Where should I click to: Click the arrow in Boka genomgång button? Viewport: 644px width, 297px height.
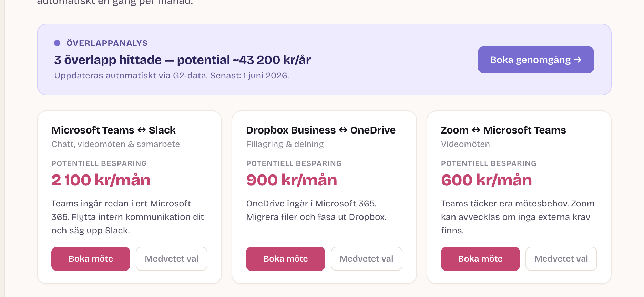[578, 60]
